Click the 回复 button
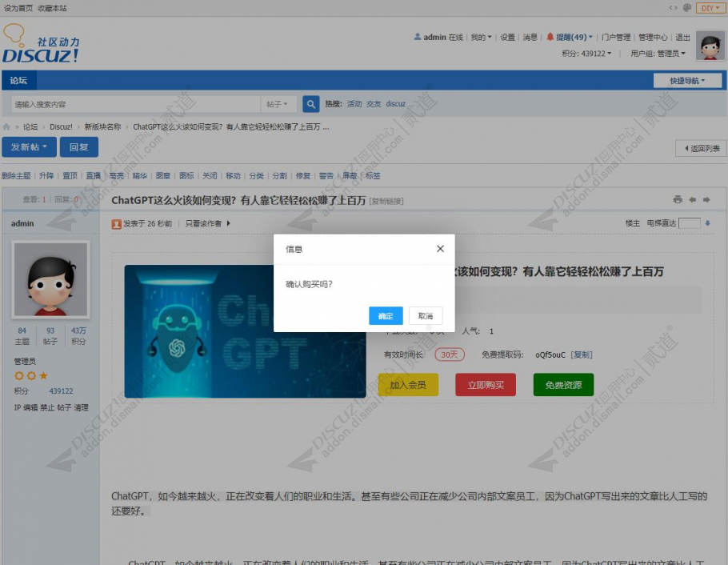Viewport: 728px width, 565px height. pyautogui.click(x=79, y=146)
